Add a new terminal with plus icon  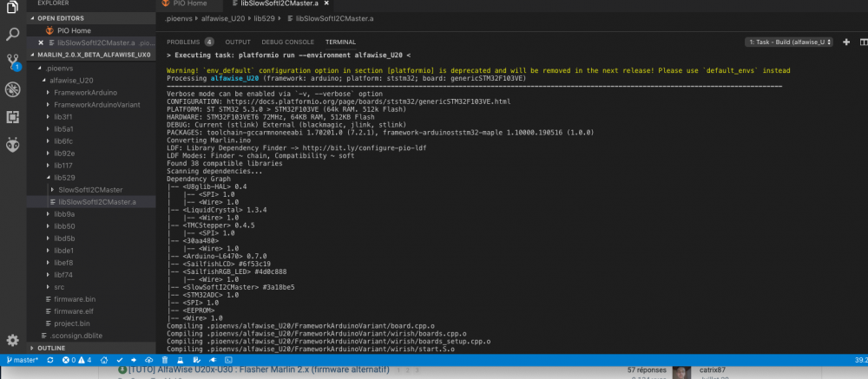tap(845, 42)
